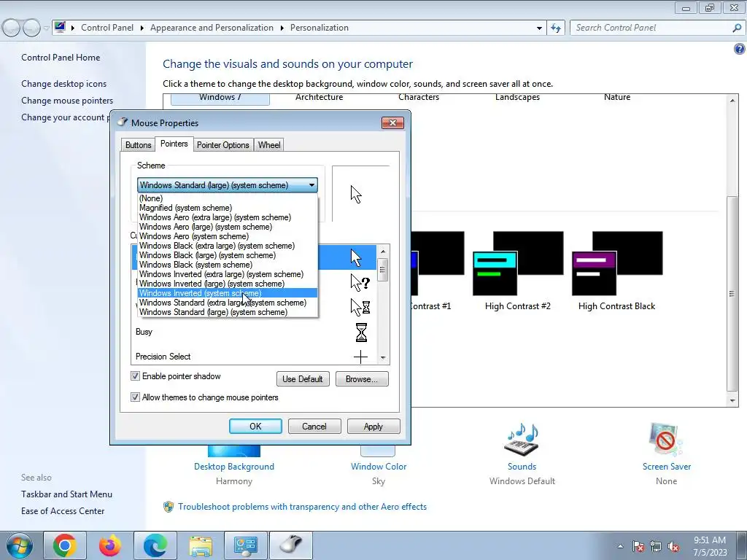
Task: Open Control Panel Home link
Action: coord(61,58)
